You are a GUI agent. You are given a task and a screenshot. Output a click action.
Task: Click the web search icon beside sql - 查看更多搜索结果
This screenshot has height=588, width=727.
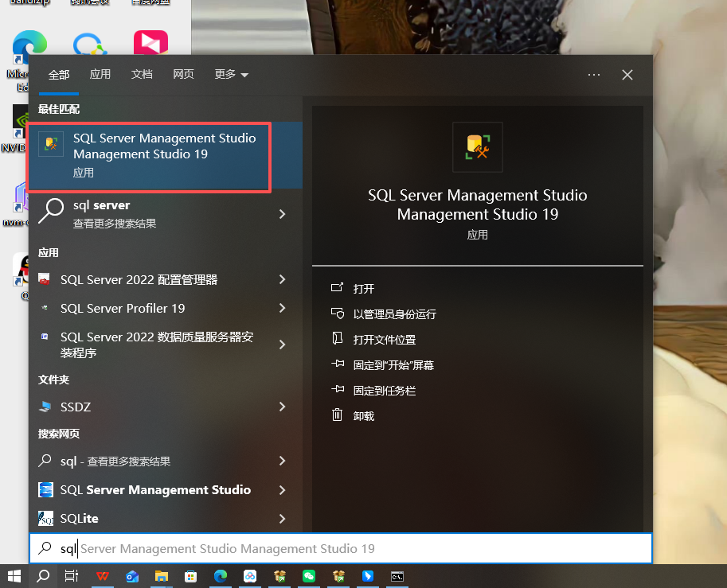pos(45,461)
